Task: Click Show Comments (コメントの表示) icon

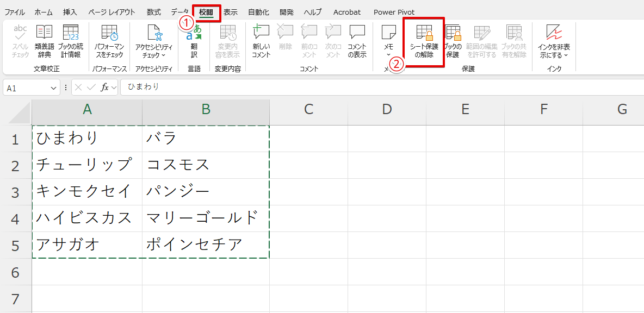Action: (357, 41)
